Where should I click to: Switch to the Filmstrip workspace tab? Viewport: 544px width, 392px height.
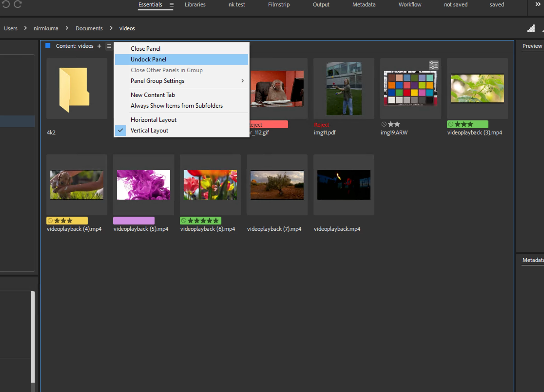[x=279, y=5]
